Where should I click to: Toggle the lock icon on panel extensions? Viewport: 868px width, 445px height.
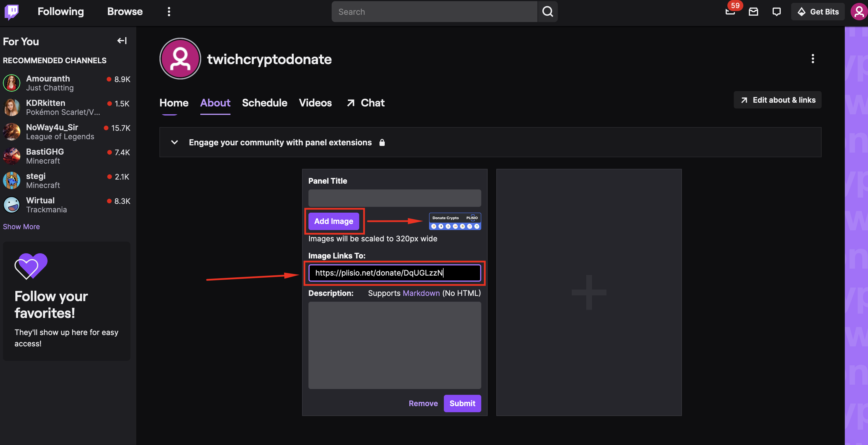[x=383, y=142]
